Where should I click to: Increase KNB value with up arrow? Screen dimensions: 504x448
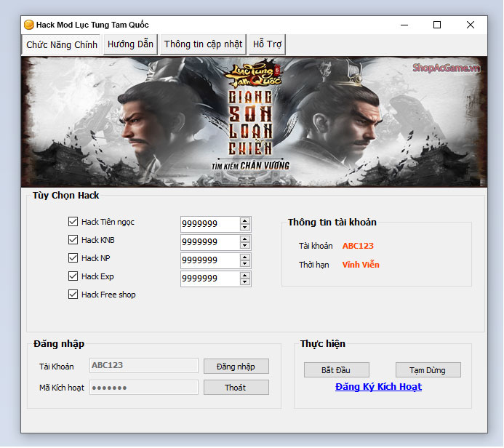click(x=245, y=239)
